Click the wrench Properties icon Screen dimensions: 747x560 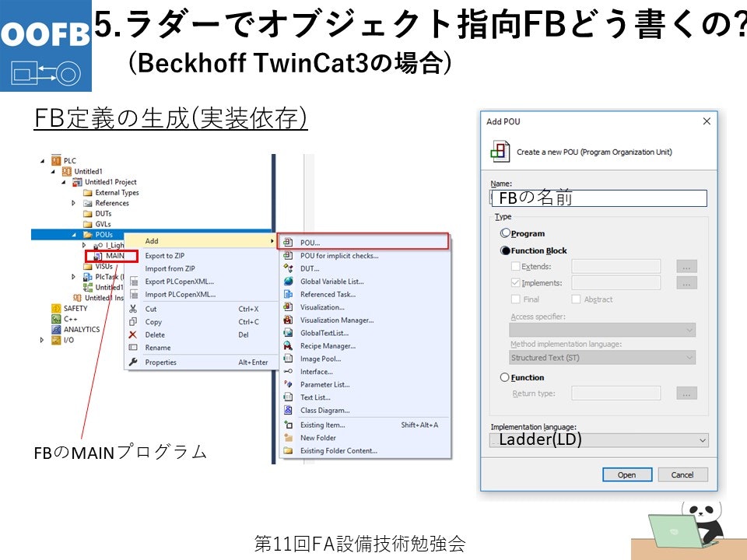(133, 362)
